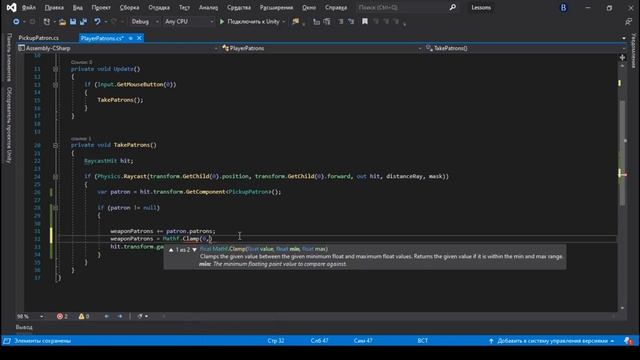Show previous Clamp overload with up arrow

coord(171,249)
